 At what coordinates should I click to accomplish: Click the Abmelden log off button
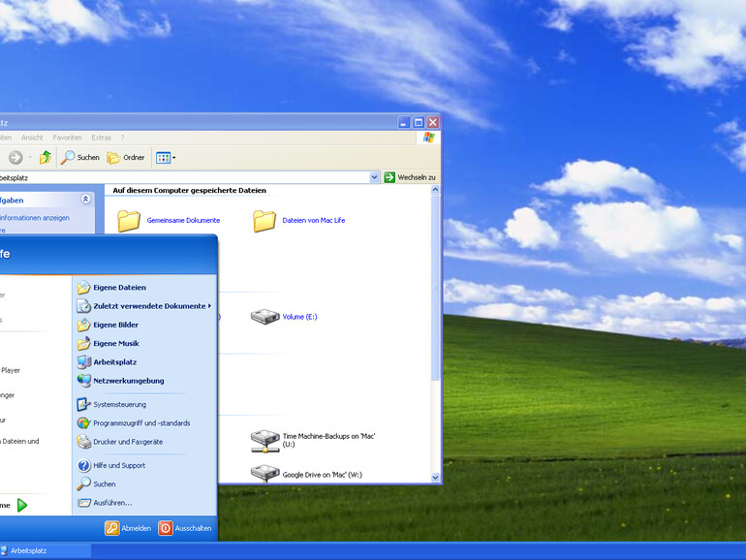pos(128,528)
